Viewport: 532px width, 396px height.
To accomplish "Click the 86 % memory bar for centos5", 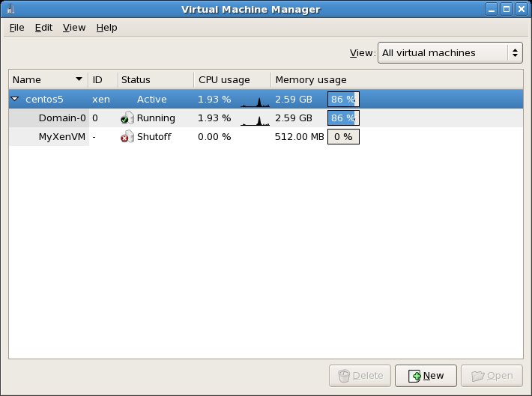I will (343, 100).
